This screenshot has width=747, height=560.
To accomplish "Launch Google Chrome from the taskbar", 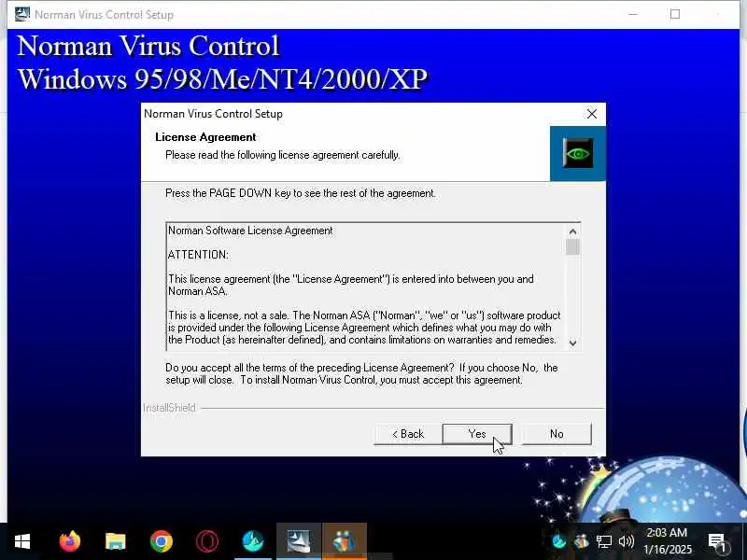I will pyautogui.click(x=161, y=541).
